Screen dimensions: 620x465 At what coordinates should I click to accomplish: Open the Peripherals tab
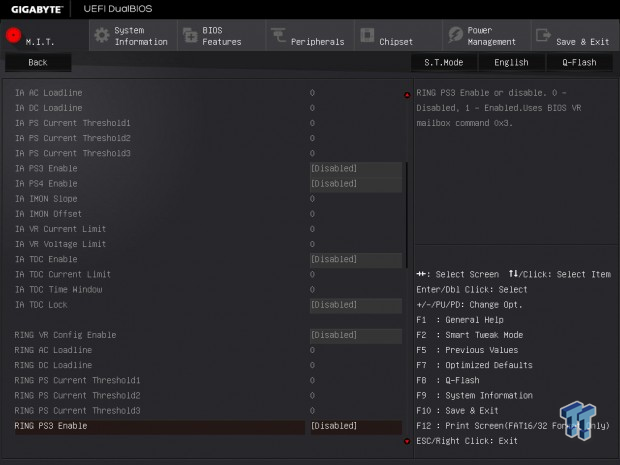pos(310,36)
